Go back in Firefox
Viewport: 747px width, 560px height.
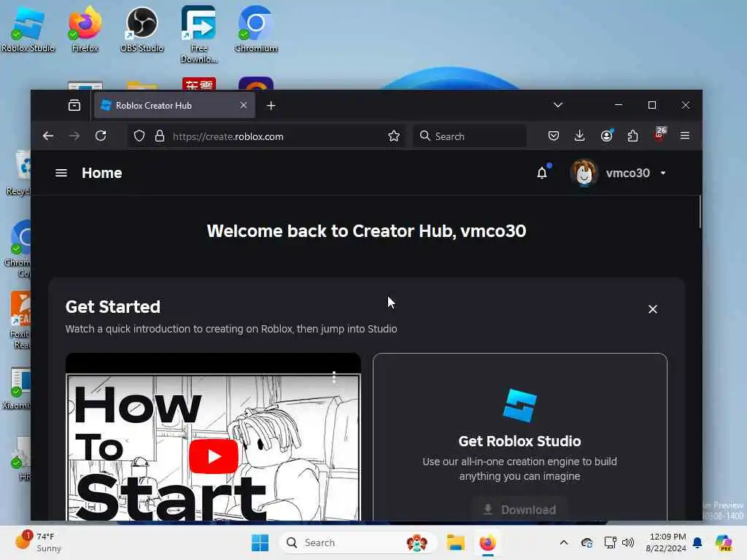point(48,136)
